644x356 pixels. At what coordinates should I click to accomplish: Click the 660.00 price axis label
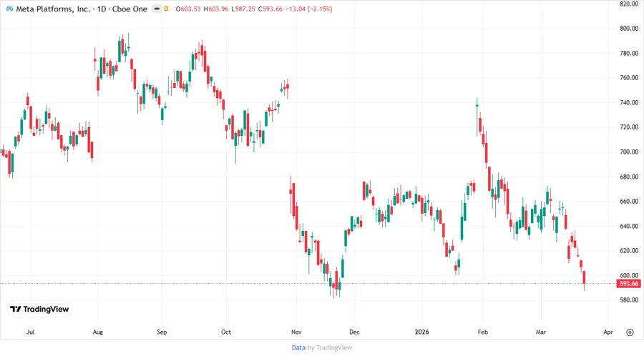(629, 202)
